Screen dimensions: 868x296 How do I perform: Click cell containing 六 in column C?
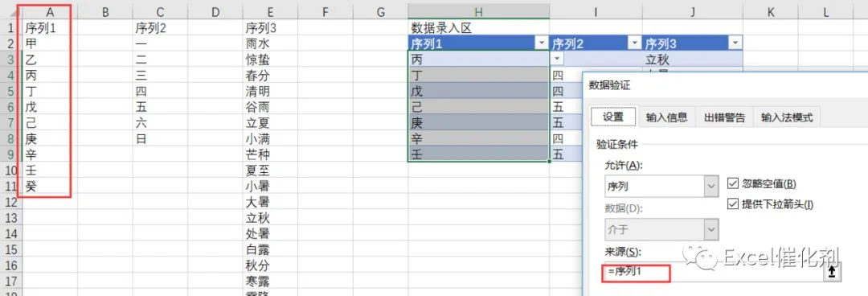click(160, 122)
